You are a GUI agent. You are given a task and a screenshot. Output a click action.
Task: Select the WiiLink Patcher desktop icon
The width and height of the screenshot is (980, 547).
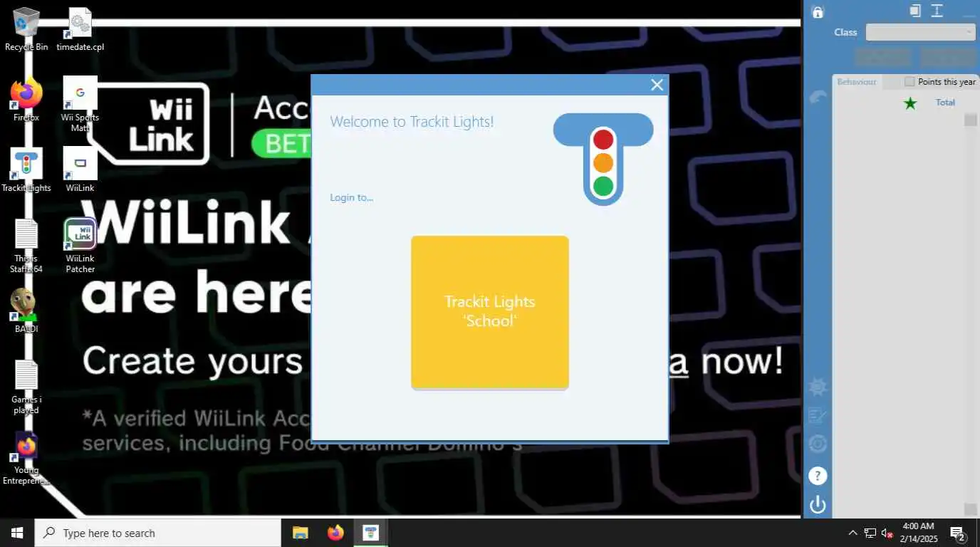click(x=80, y=246)
